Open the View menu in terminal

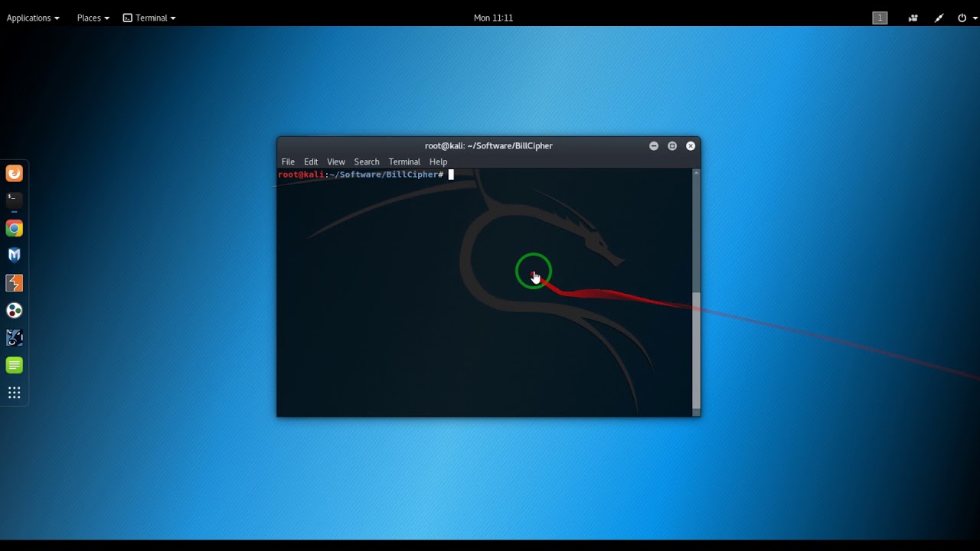[336, 161]
